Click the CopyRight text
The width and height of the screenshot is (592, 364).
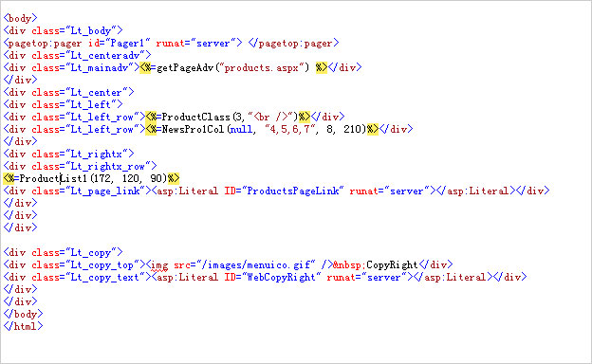click(392, 264)
